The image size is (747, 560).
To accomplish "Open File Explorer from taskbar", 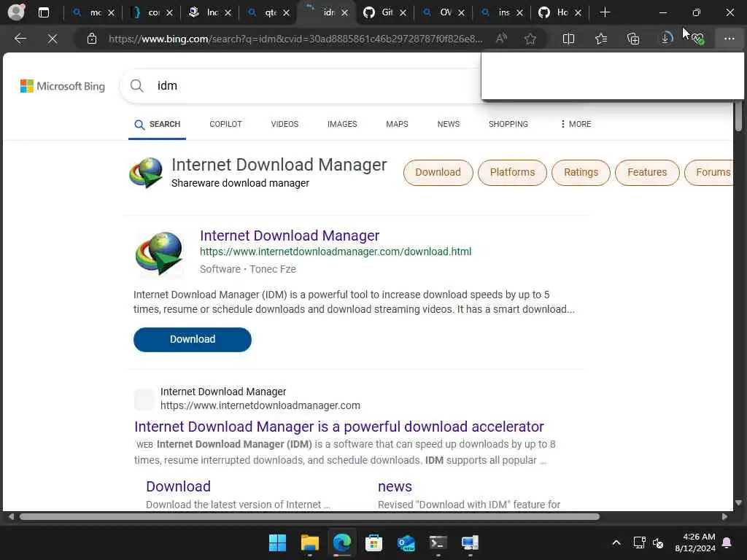I will [x=309, y=542].
